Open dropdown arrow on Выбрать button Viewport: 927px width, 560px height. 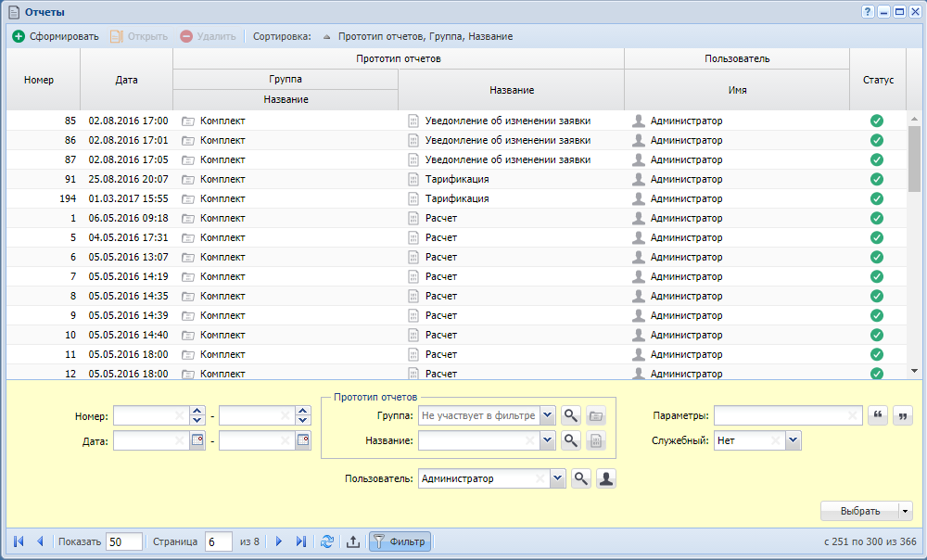coord(905,511)
